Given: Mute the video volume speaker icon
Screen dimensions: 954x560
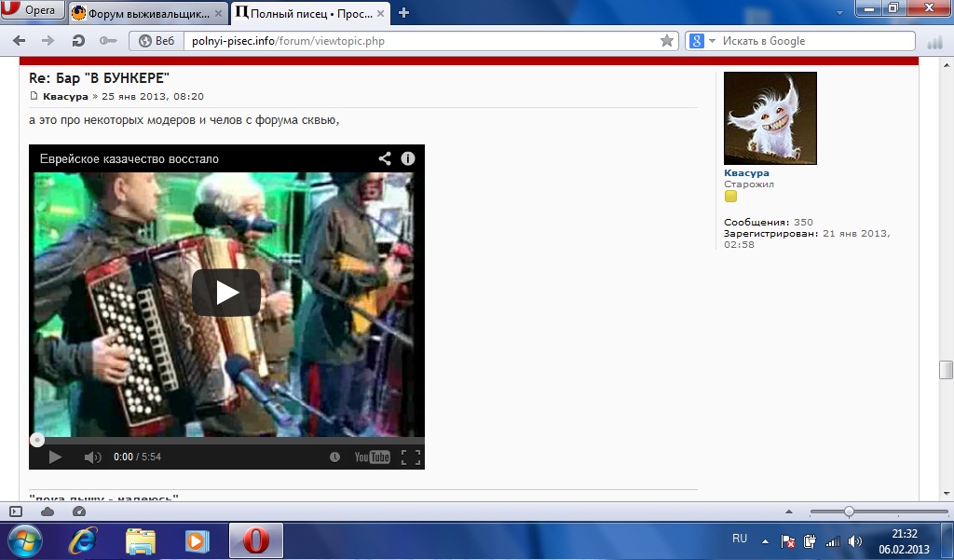Looking at the screenshot, I should [92, 458].
